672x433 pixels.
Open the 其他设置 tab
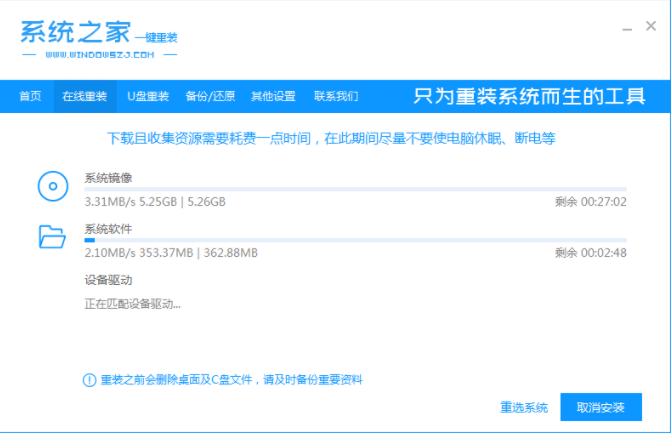pos(273,97)
